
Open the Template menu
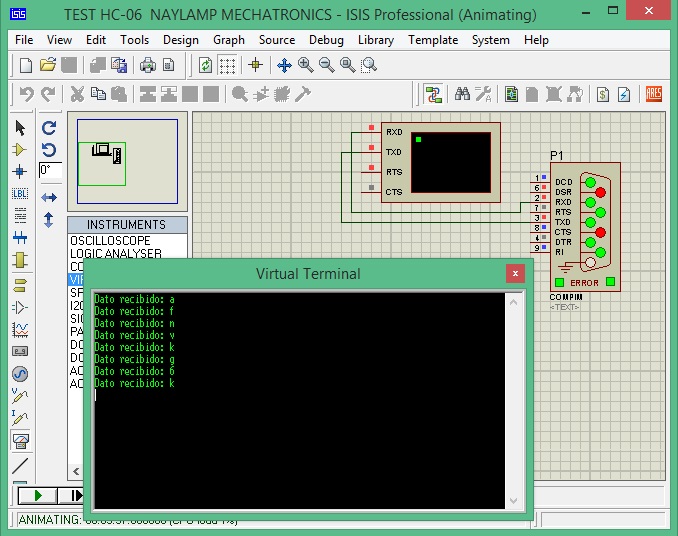(x=433, y=40)
